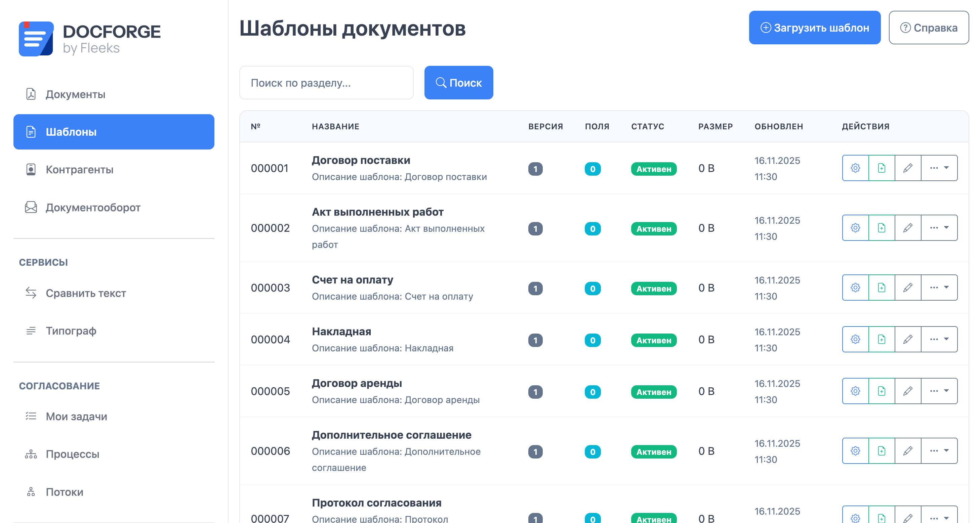Create document from Договор аренды template

[x=882, y=391]
